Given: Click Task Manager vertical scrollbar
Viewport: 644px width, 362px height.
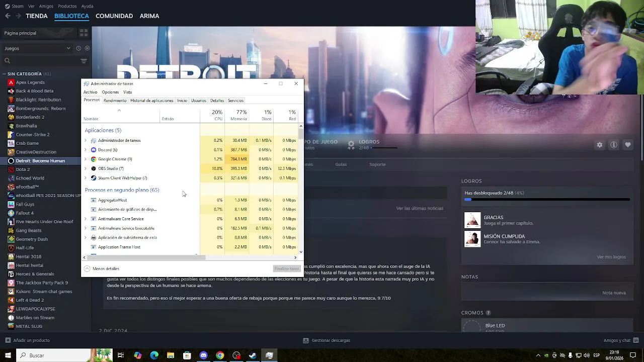Looking at the screenshot, I should click(x=301, y=134).
